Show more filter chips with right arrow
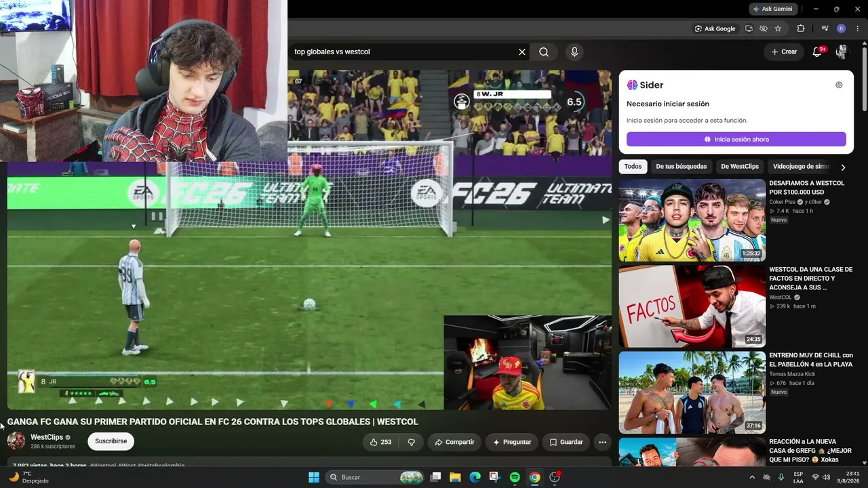The image size is (868, 488). tap(843, 167)
